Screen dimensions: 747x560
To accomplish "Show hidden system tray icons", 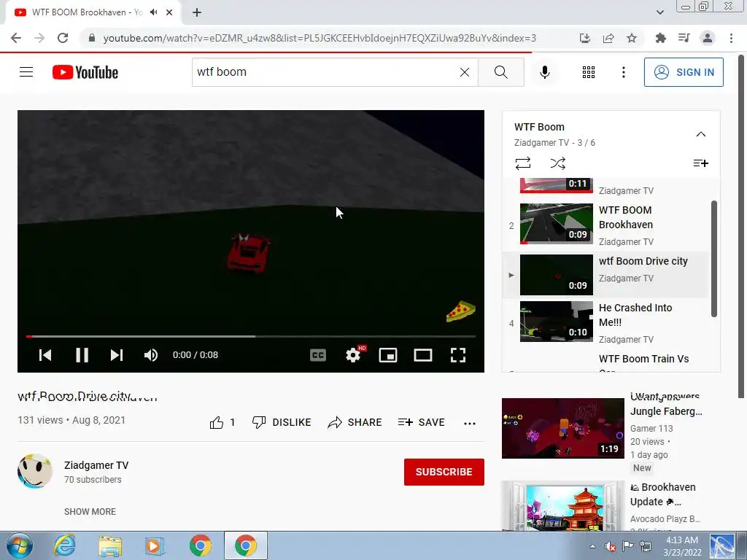I will pyautogui.click(x=592, y=546).
